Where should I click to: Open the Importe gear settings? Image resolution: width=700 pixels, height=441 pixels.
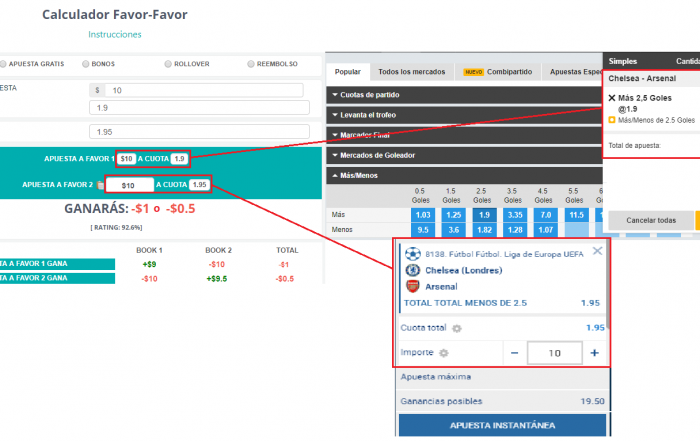(443, 353)
